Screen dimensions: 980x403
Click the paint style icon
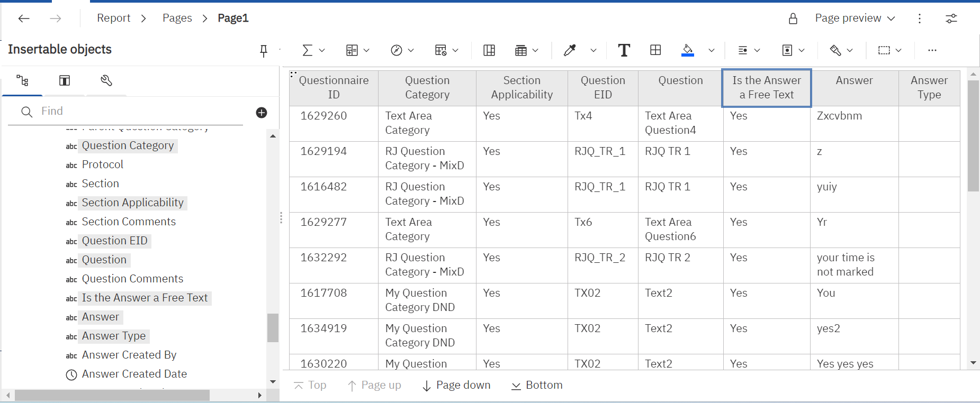(x=835, y=50)
